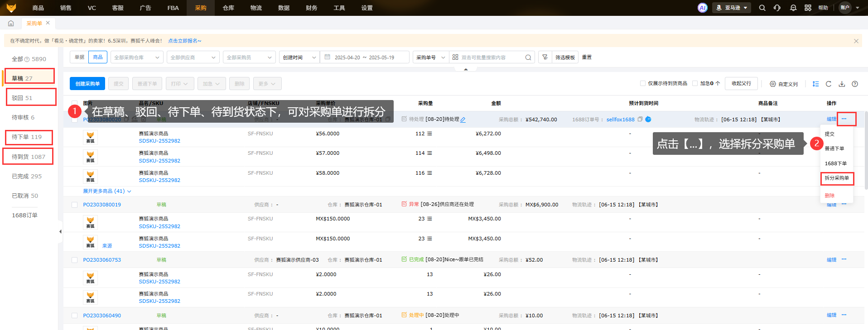Click the notification bell icon
Image resolution: width=868 pixels, height=330 pixels.
coord(793,8)
